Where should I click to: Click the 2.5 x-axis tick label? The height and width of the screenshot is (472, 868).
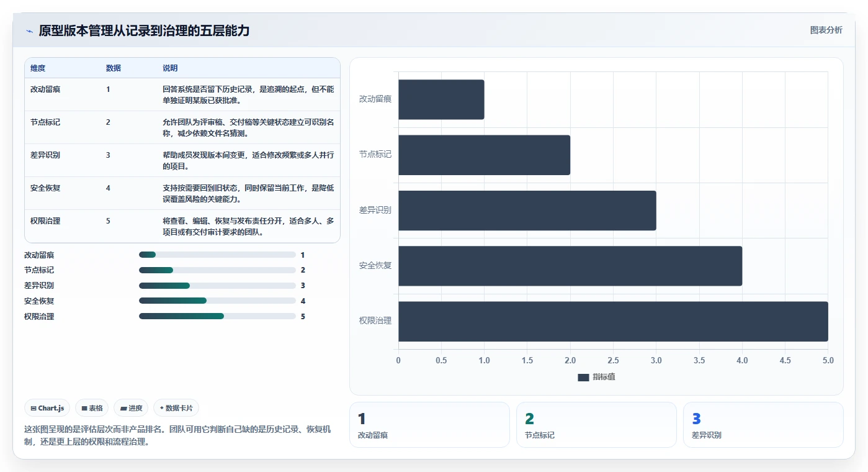(x=613, y=360)
